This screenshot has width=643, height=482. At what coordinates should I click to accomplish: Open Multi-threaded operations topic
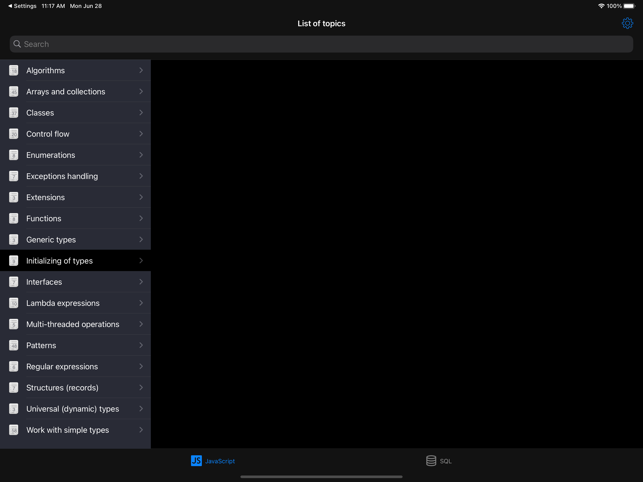pyautogui.click(x=72, y=325)
